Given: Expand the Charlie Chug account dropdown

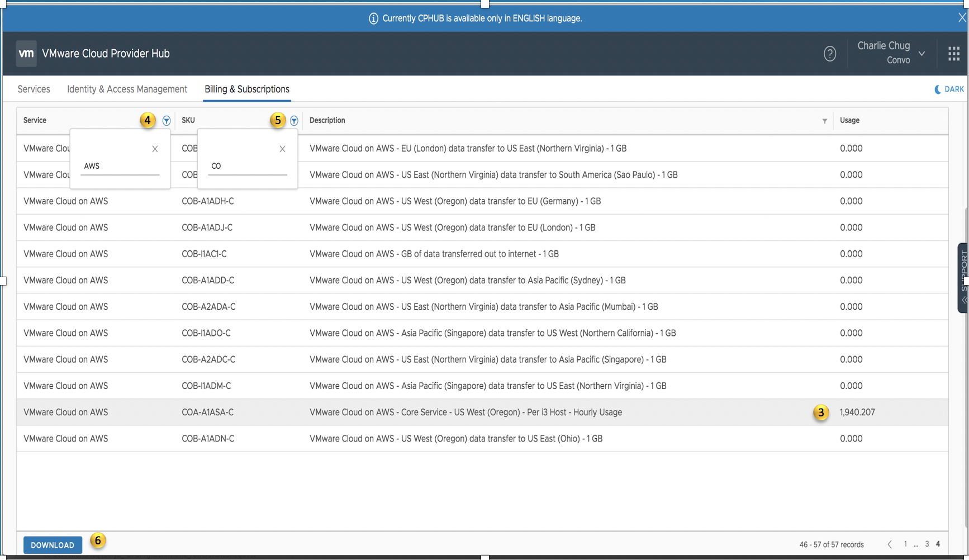Looking at the screenshot, I should (921, 54).
